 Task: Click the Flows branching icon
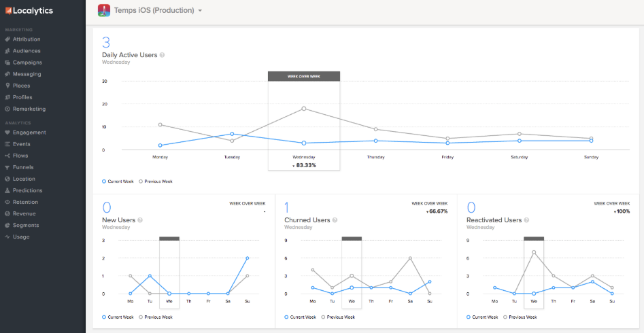click(x=7, y=156)
